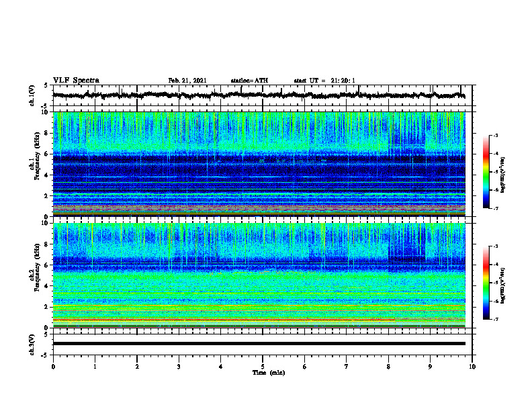This screenshot has width=532, height=411.
Task: Click the ch.2 Frequency (kHz) axis label
Action: [35, 267]
